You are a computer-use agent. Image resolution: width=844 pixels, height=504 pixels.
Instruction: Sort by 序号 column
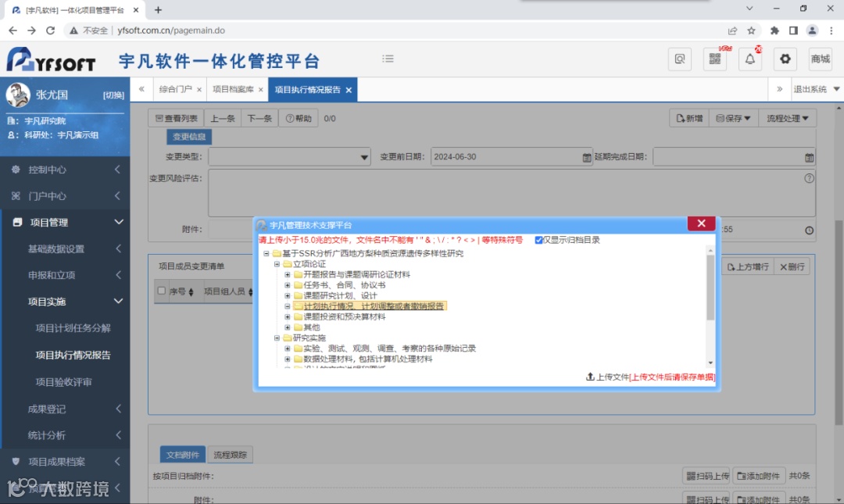click(x=181, y=291)
